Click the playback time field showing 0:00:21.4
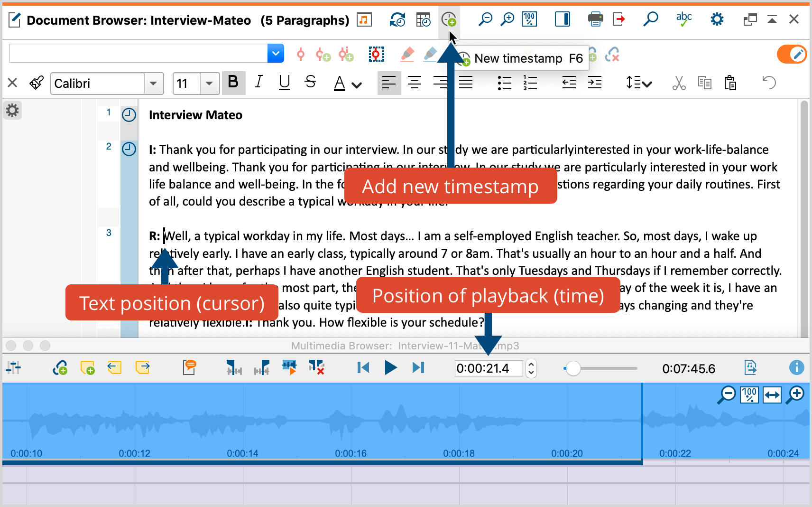Screen dimensions: 812x507 (x=489, y=368)
